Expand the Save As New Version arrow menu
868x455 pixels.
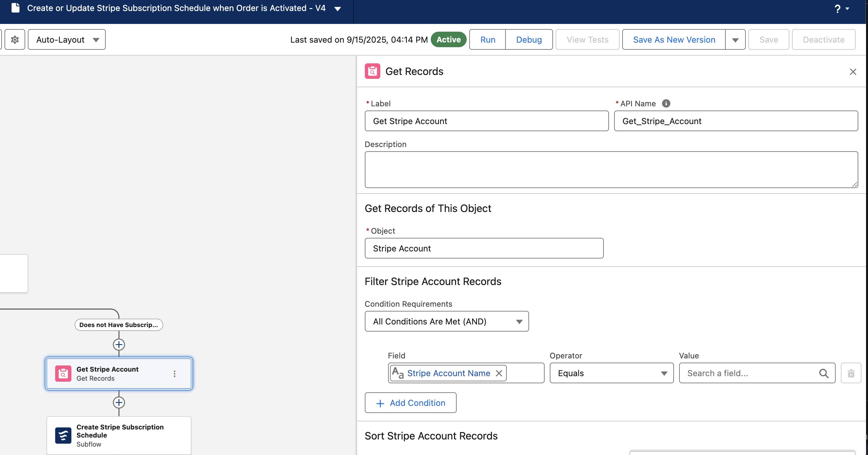[x=735, y=40]
